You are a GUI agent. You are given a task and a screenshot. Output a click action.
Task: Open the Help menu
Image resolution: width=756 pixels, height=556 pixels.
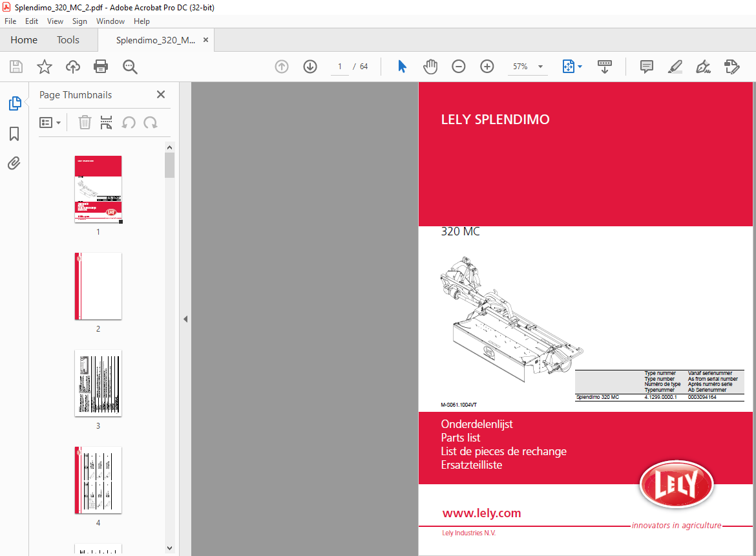click(142, 21)
